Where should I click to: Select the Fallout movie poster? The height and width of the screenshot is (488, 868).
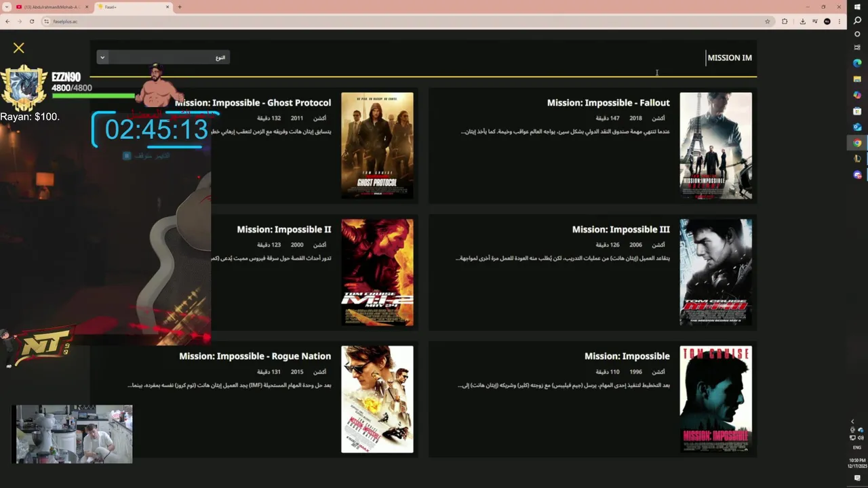716,146
